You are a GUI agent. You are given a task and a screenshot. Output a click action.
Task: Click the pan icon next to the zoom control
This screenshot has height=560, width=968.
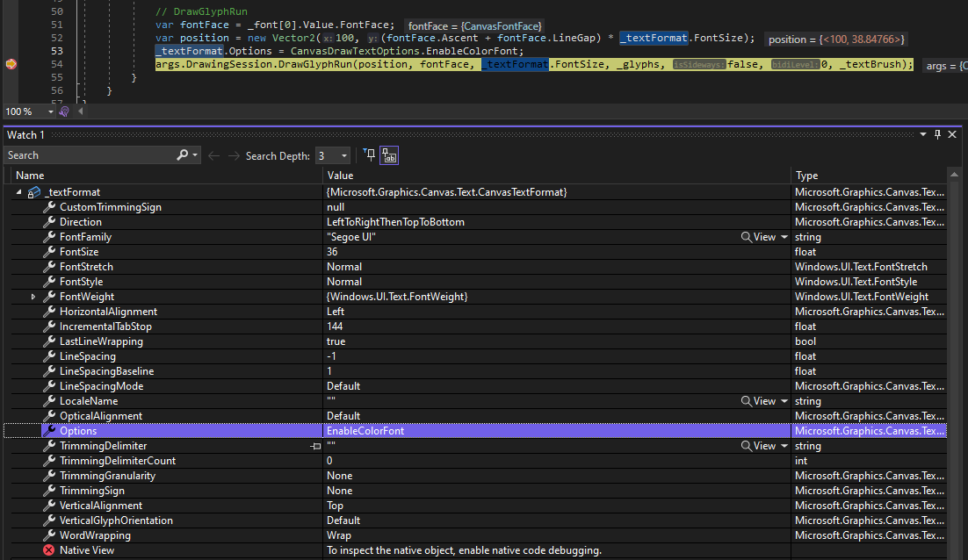[63, 111]
